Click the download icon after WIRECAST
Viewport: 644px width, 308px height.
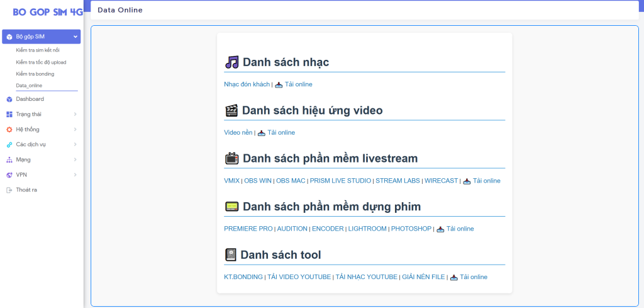[x=467, y=181]
